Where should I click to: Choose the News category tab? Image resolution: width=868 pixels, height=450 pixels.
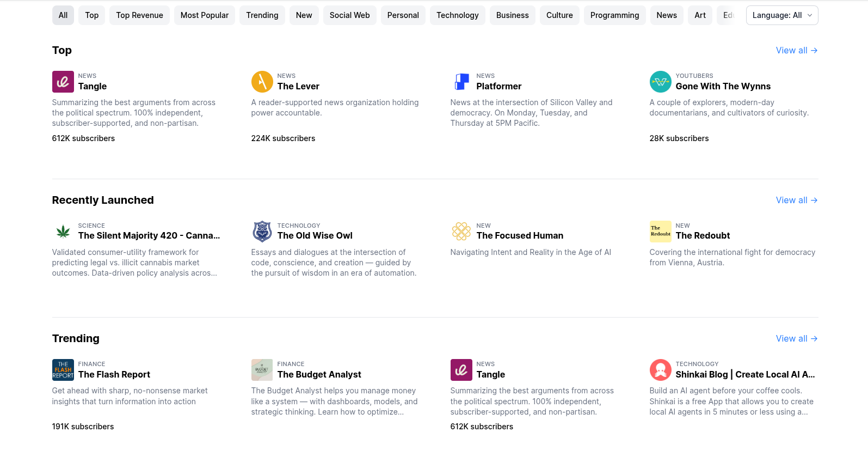pyautogui.click(x=667, y=15)
